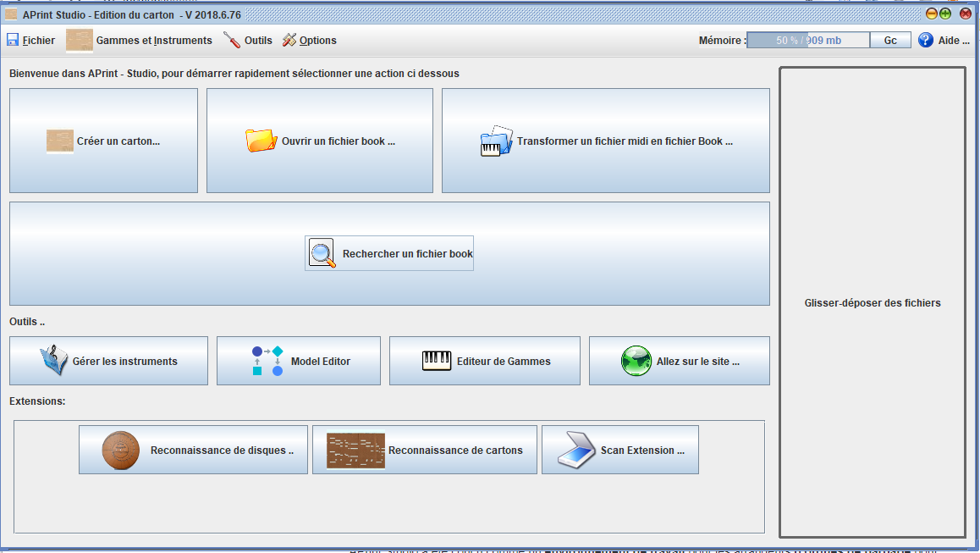Open the Options menu
This screenshot has height=553, width=980.
point(309,41)
